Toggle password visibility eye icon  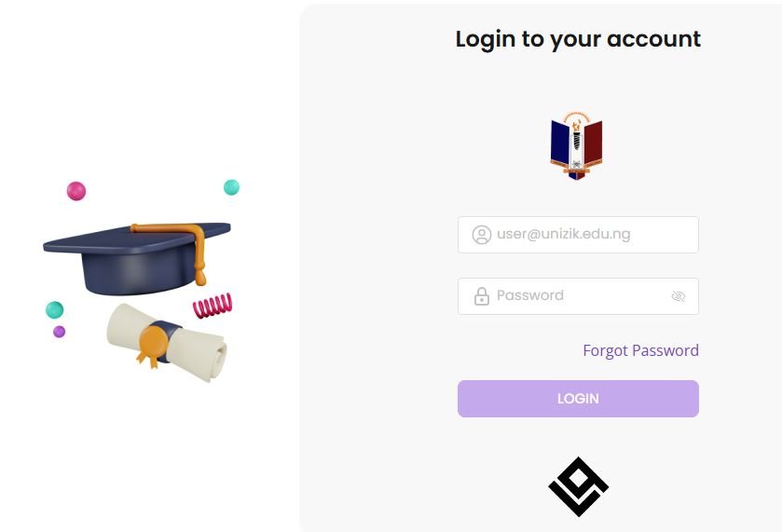678,296
